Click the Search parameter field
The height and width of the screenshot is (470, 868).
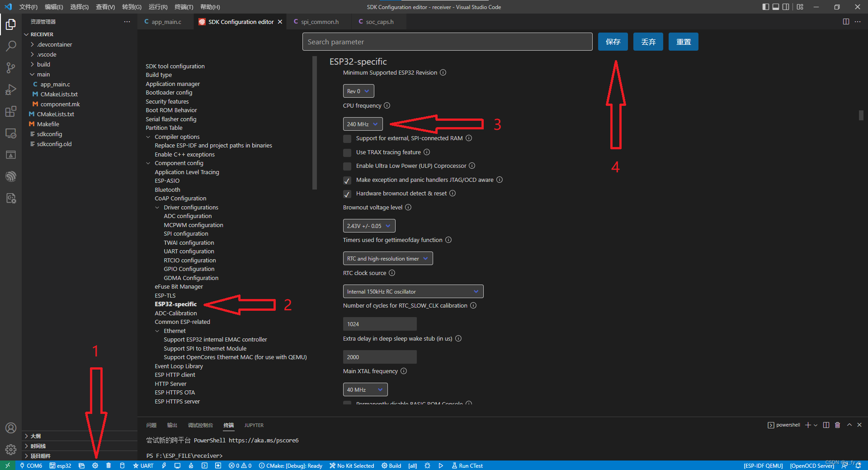tap(447, 42)
